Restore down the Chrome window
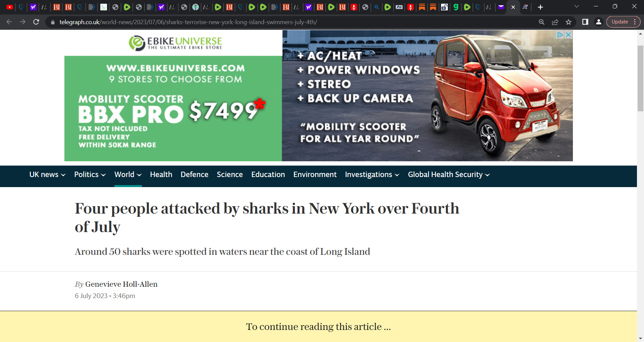 (615, 6)
